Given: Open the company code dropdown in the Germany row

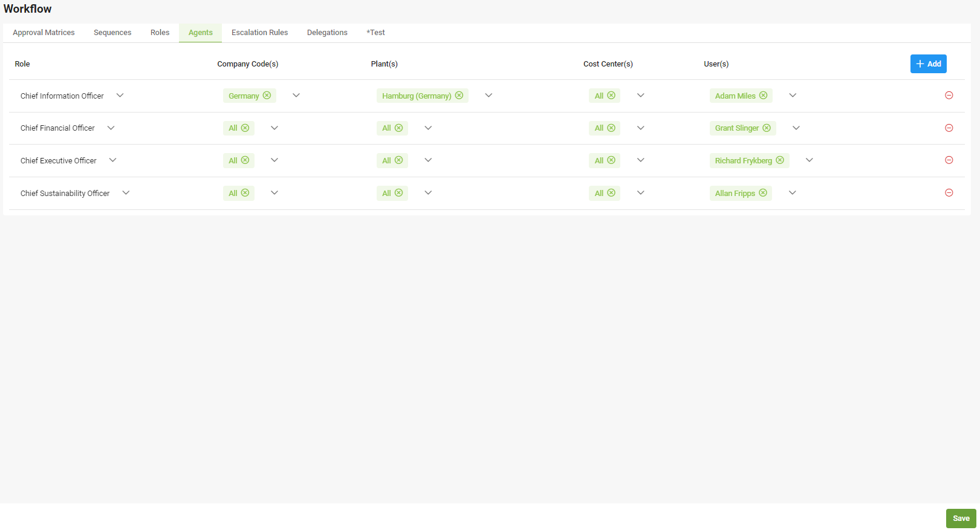Looking at the screenshot, I should click(x=296, y=96).
